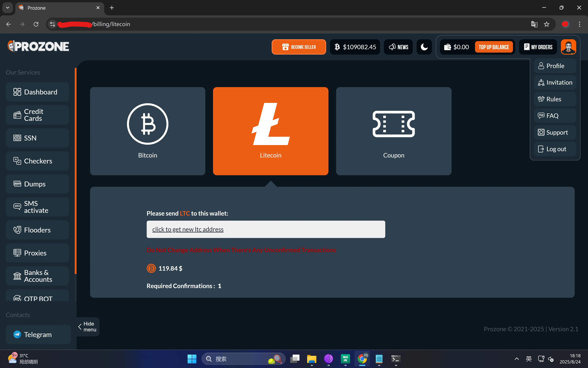Click the Required Confirmations : 1 text

184,286
